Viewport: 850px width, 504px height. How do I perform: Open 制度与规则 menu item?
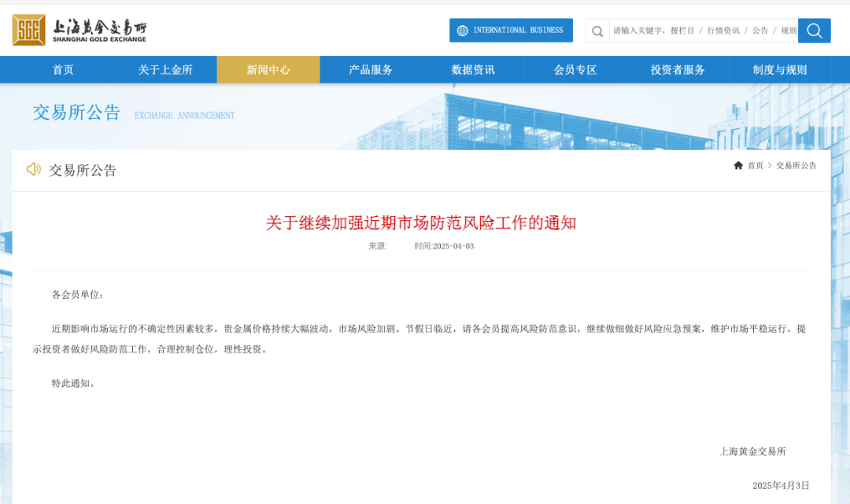click(x=780, y=70)
